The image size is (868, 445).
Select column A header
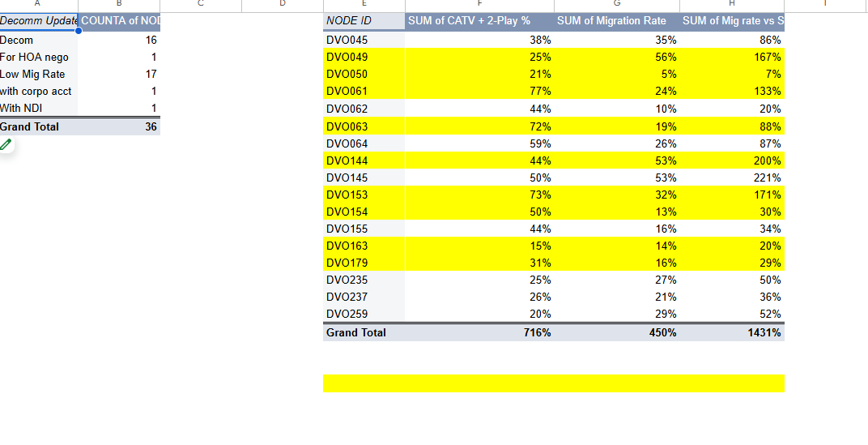[x=39, y=5]
